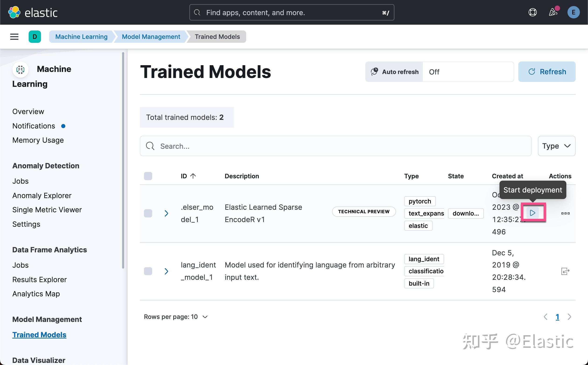Open the Rows per page dropdown
Image resolution: width=588 pixels, height=365 pixels.
[x=176, y=317]
